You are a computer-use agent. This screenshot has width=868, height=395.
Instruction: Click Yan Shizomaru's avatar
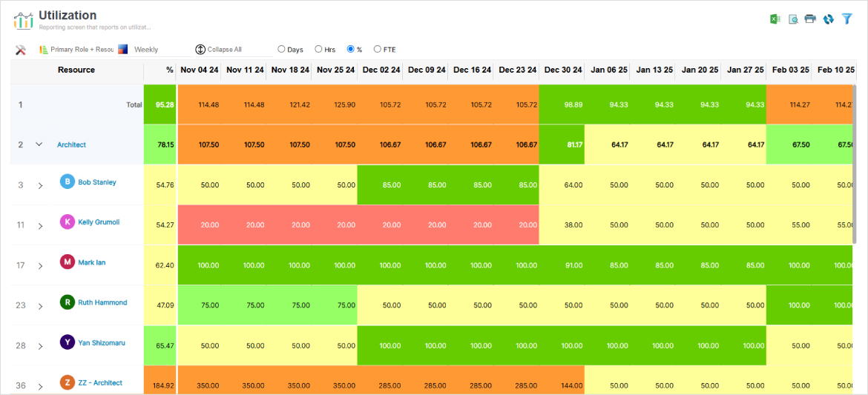pos(67,342)
